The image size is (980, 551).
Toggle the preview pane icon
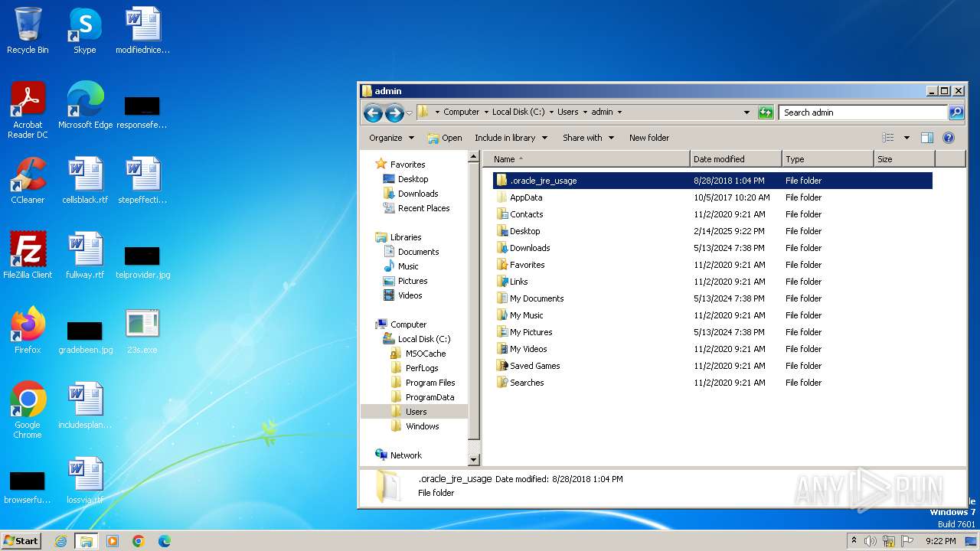point(927,138)
